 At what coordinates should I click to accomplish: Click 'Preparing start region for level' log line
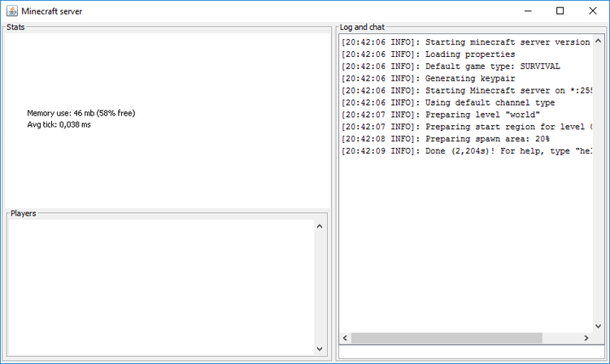(x=467, y=127)
